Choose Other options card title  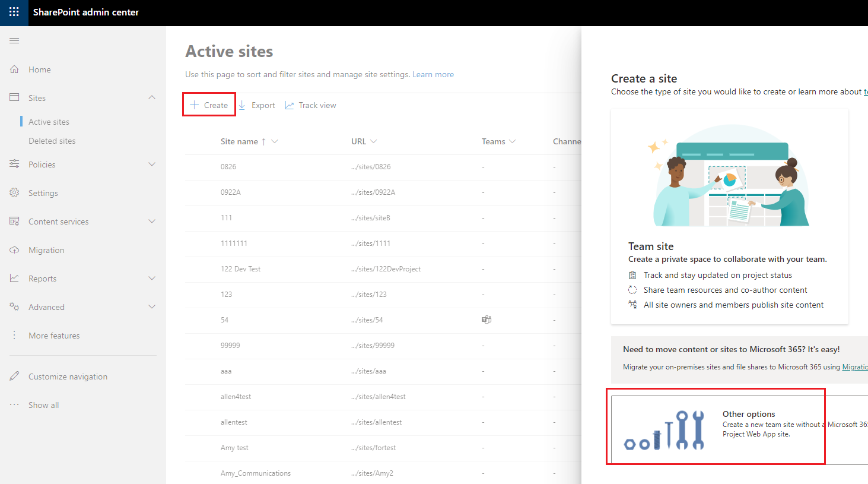tap(749, 414)
